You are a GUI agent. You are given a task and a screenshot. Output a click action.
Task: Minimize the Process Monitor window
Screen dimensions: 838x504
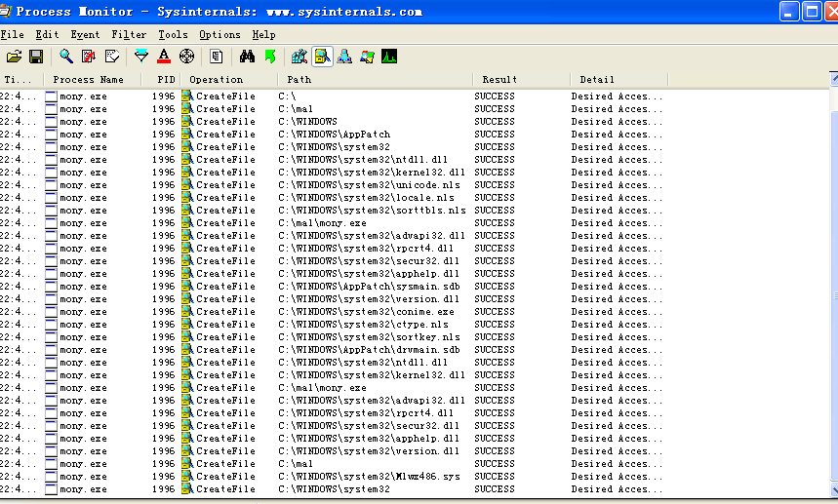pos(789,12)
